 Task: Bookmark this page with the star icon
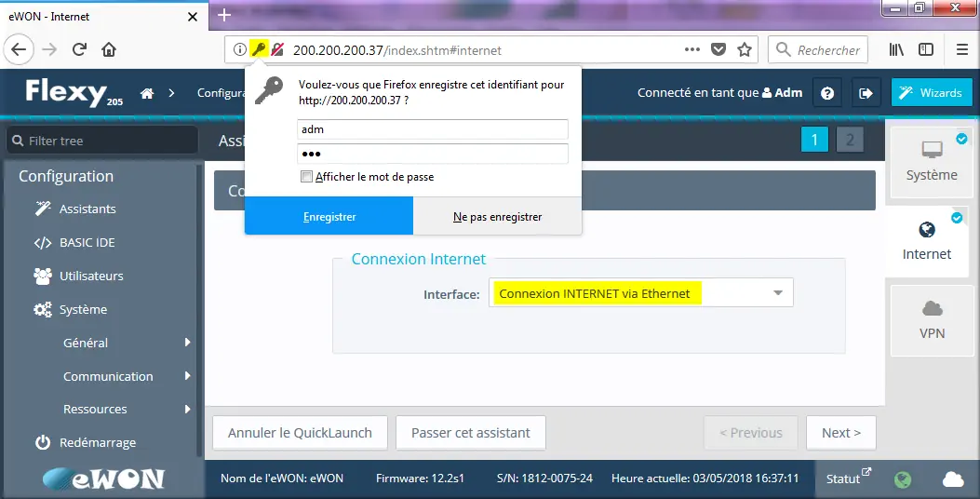[x=745, y=49]
